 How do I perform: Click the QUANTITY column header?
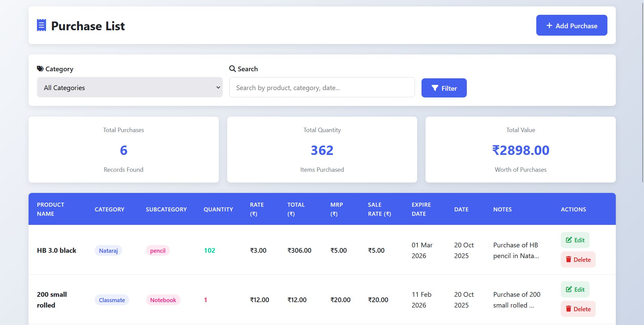pyautogui.click(x=218, y=209)
